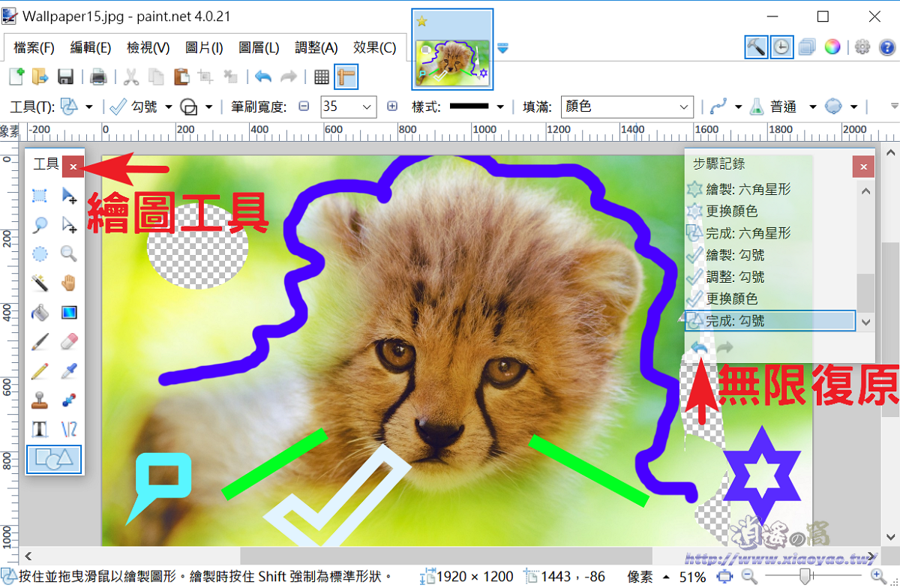Select history step 調整: 勾號

[x=770, y=277]
